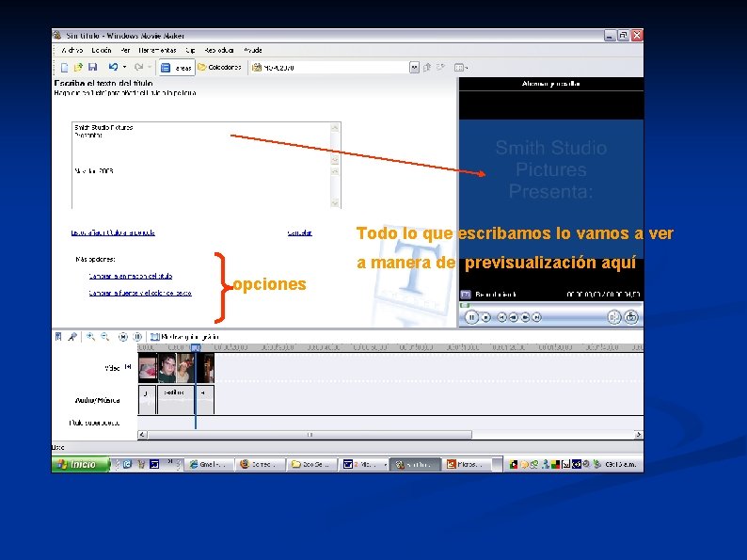The height and width of the screenshot is (560, 747).
Task: Click the Show storyboard button
Action: tap(184, 337)
